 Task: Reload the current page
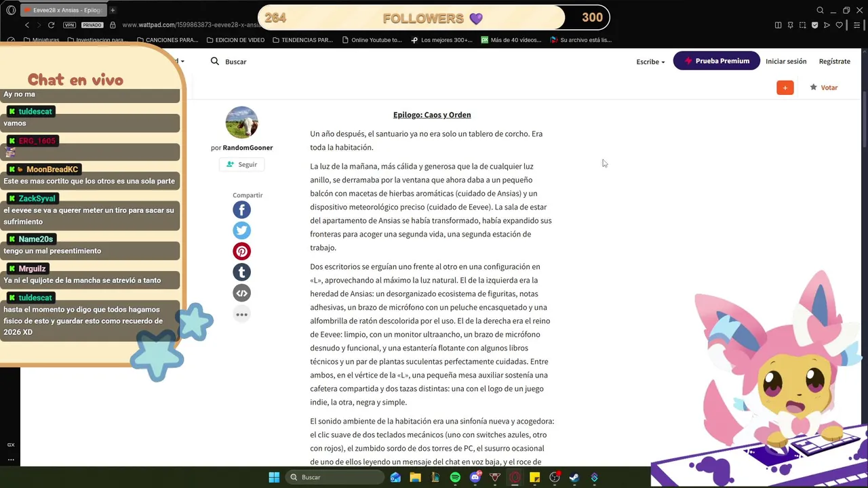(51, 25)
